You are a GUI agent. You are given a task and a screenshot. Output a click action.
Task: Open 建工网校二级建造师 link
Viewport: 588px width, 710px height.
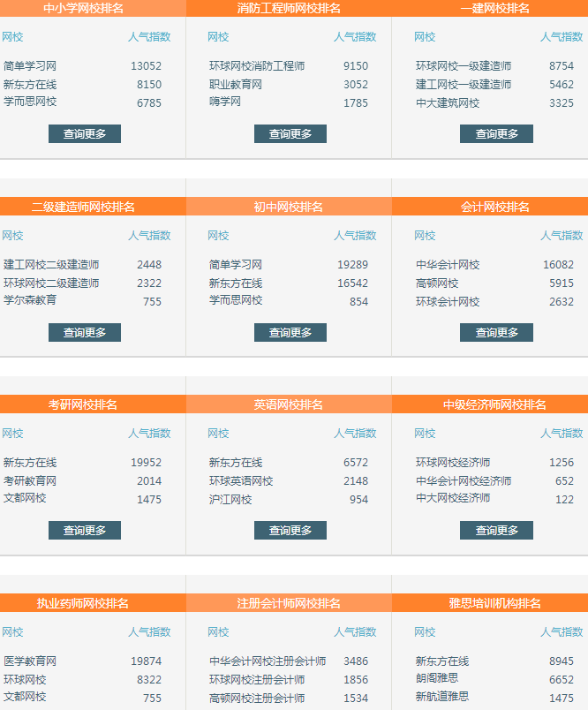(x=51, y=265)
